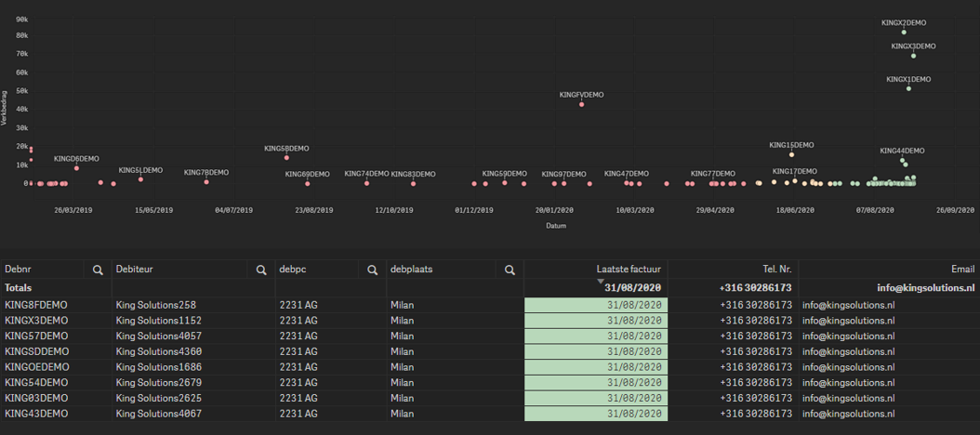Click the Verkbedrag axis title

click(5, 108)
